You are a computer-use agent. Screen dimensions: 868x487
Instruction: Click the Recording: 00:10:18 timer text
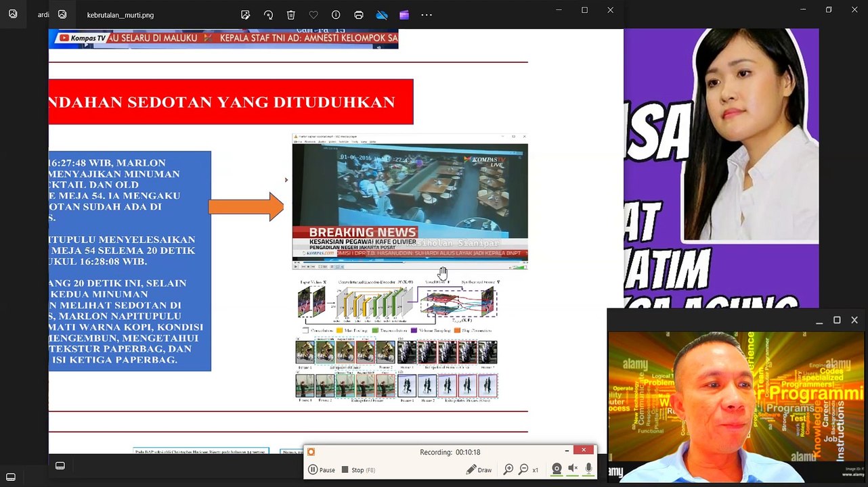pyautogui.click(x=450, y=453)
